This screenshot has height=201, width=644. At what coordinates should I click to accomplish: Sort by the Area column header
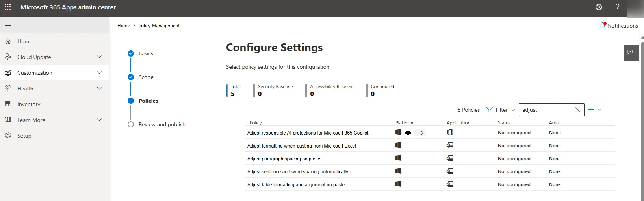[554, 123]
